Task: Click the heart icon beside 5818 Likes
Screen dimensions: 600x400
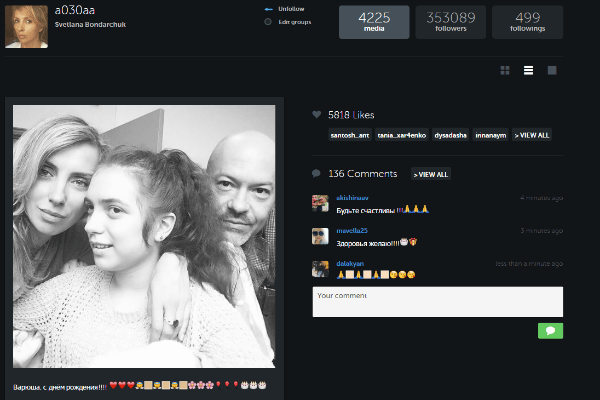Action: pos(316,114)
